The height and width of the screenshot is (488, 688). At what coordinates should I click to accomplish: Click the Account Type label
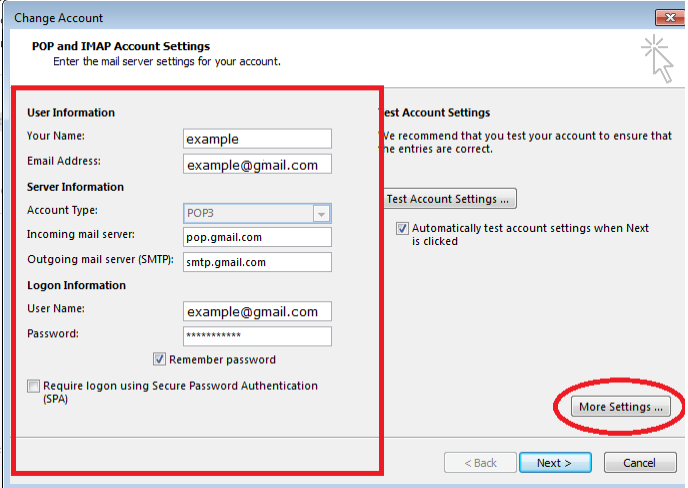click(x=62, y=210)
